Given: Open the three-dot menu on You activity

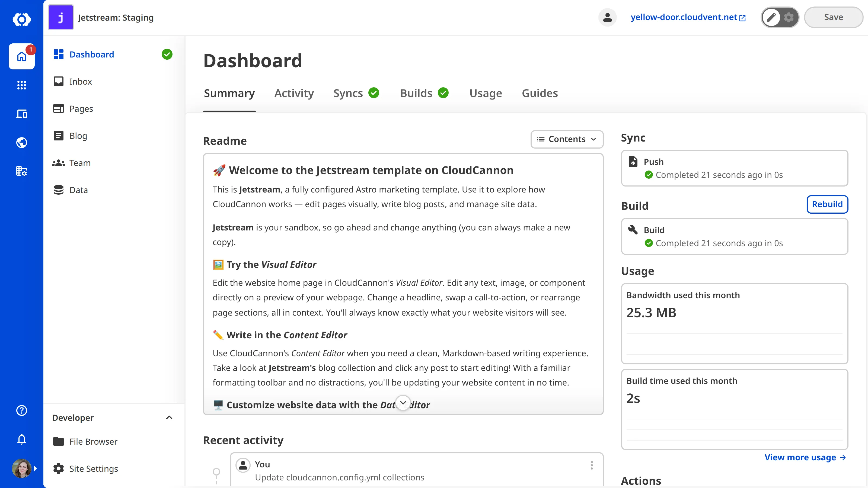Looking at the screenshot, I should tap(592, 465).
